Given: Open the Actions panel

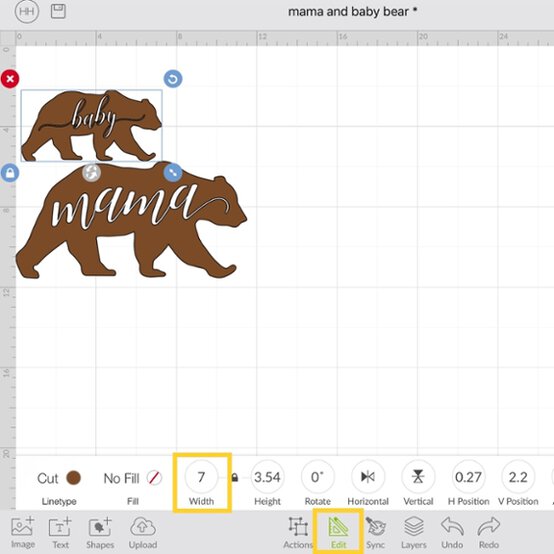Looking at the screenshot, I should [298, 533].
